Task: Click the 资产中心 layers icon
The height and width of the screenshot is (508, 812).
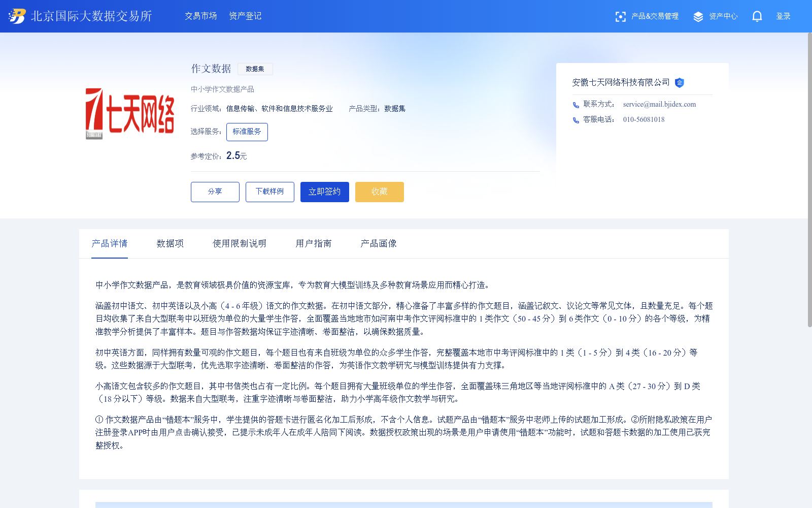Action: (698, 17)
